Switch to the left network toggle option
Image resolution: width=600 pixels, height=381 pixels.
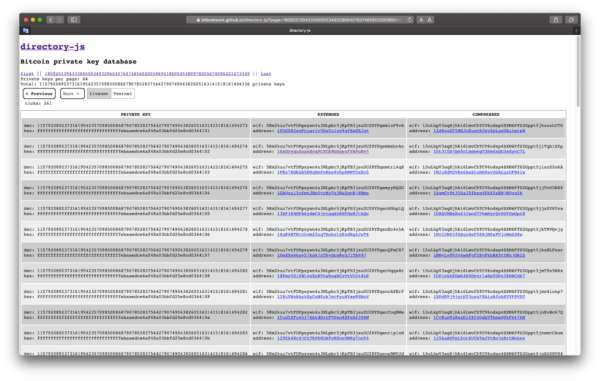tap(99, 94)
